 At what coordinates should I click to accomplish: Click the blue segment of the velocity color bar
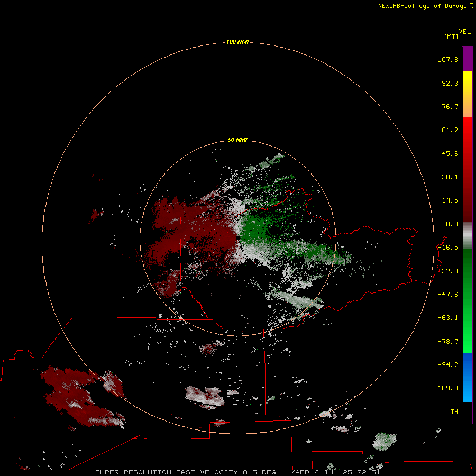point(467,377)
